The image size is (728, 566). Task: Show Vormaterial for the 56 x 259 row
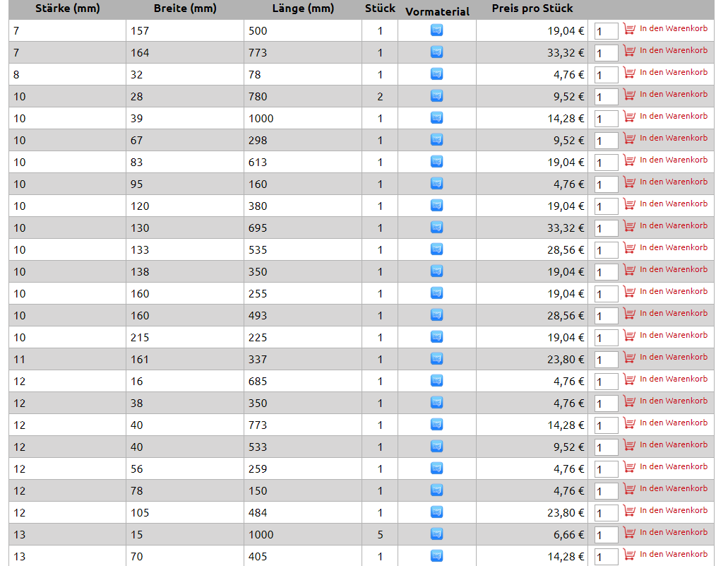436,468
